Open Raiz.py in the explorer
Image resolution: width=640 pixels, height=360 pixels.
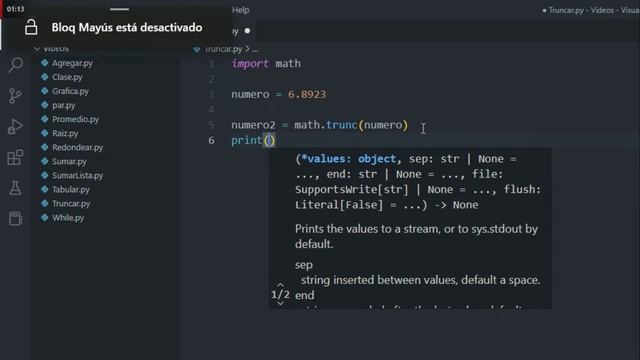[x=65, y=133]
